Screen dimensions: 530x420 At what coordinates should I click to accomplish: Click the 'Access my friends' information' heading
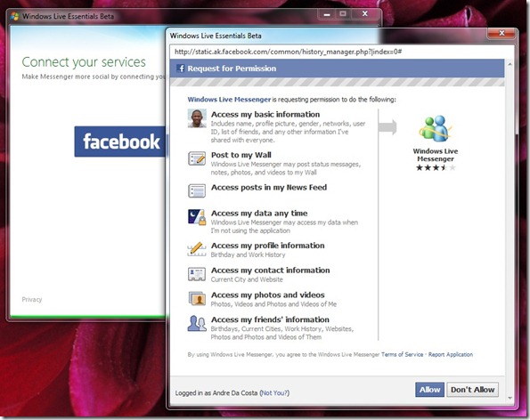[x=270, y=319]
